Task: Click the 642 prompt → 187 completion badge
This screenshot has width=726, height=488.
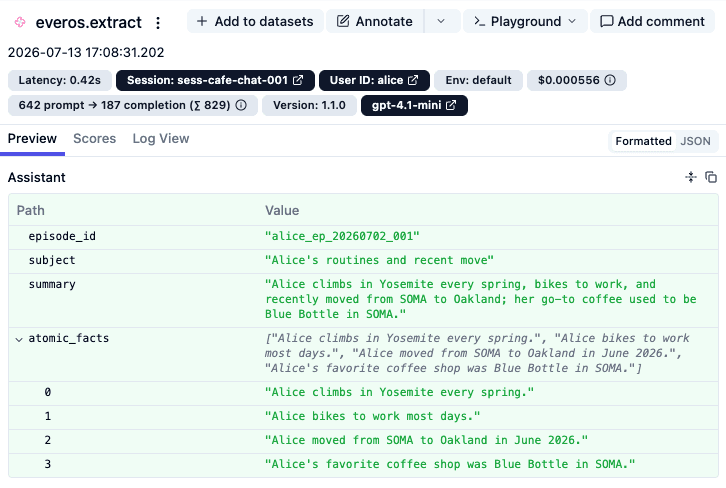Action: pyautogui.click(x=132, y=105)
